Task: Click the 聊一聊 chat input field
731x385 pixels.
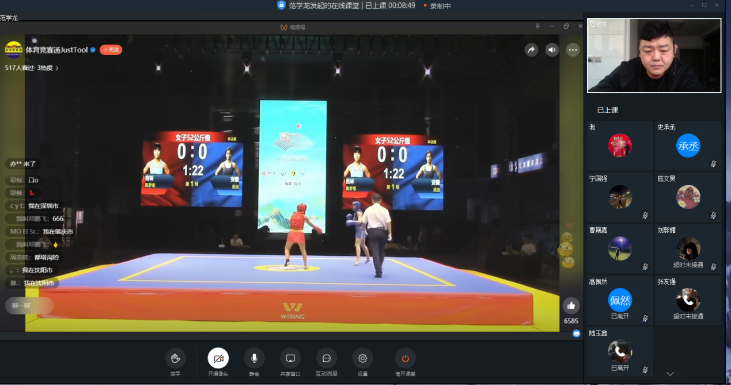Action: (x=29, y=306)
